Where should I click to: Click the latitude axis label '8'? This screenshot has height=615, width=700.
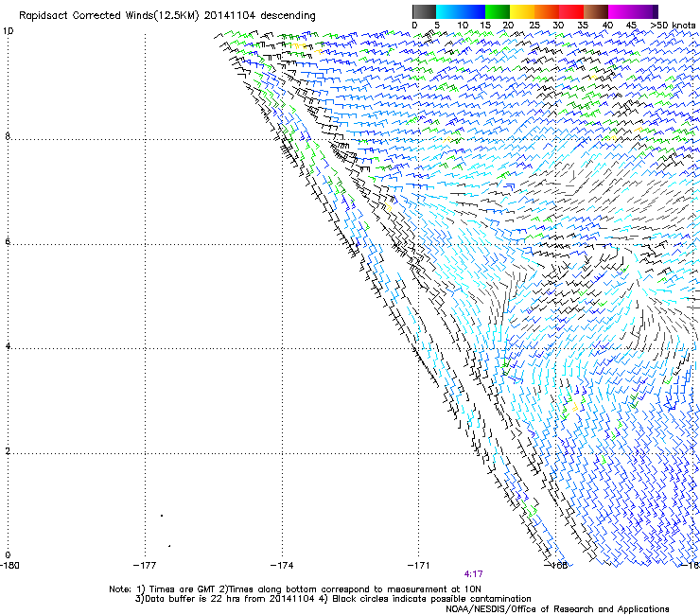[8, 136]
